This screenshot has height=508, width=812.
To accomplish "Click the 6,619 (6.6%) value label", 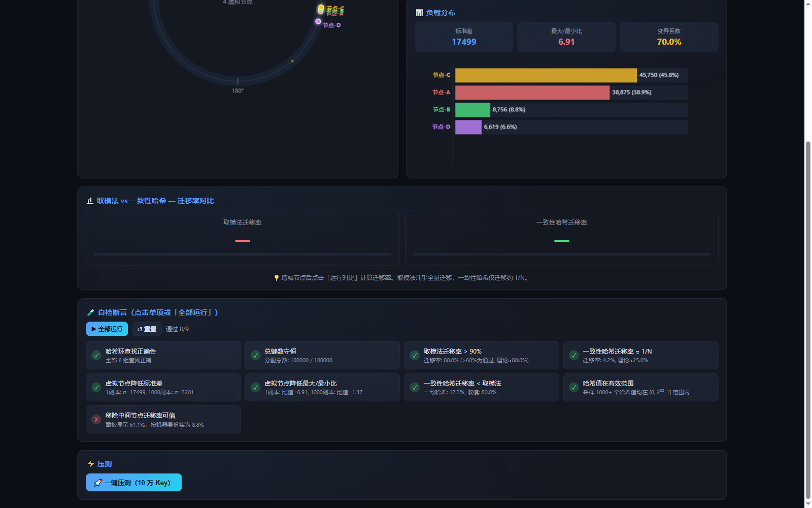I will point(500,127).
